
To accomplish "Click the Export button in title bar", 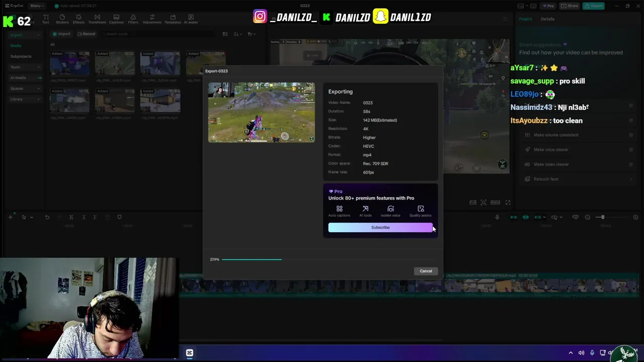I will 594,6.
